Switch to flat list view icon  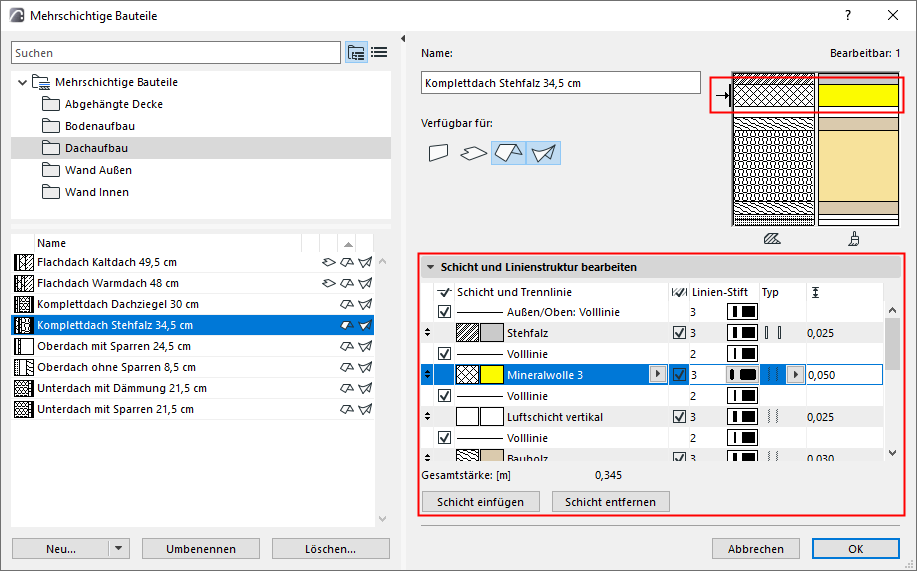pos(379,53)
